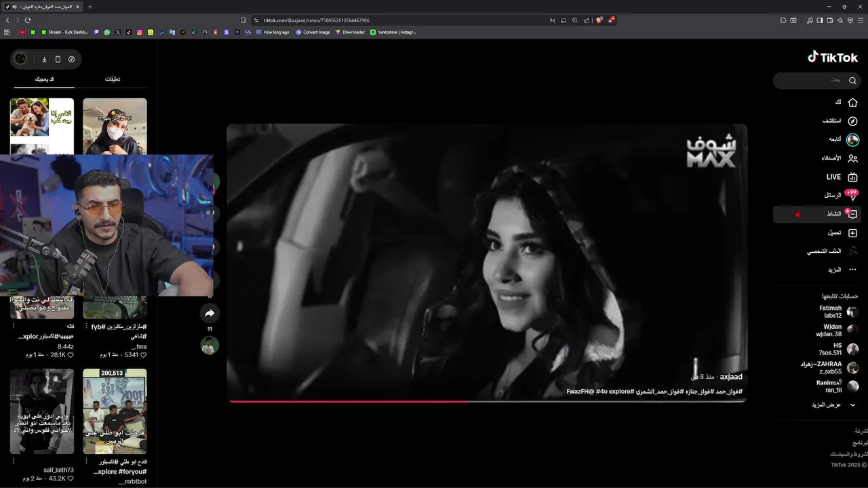Screen dimensions: 868x488
Task: Click the small avatar below share count
Action: (210, 345)
